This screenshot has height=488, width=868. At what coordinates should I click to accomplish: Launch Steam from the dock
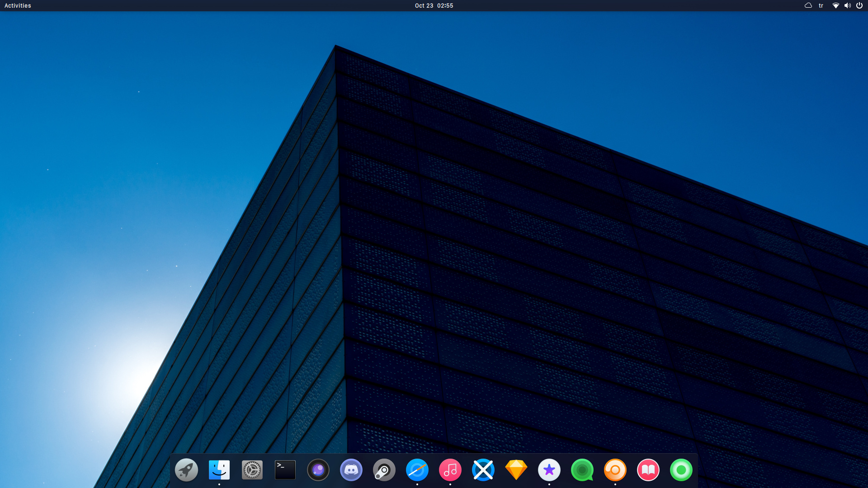pos(384,470)
